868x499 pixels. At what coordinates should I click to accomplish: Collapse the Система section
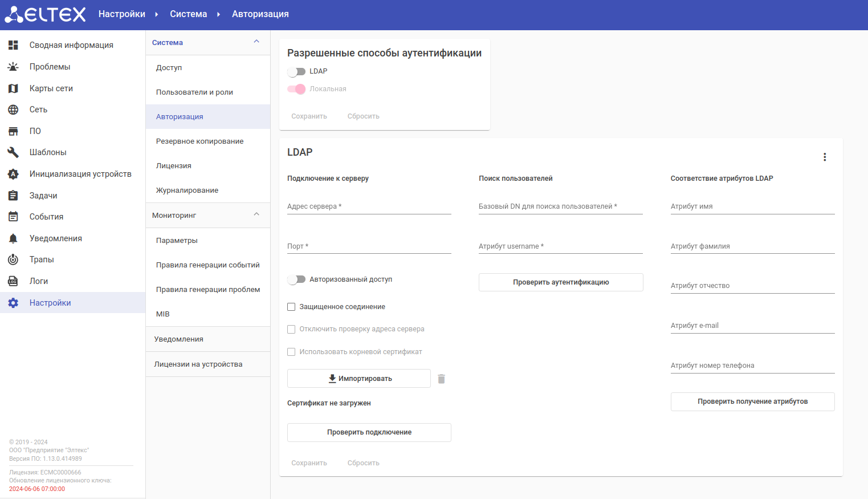tap(256, 42)
